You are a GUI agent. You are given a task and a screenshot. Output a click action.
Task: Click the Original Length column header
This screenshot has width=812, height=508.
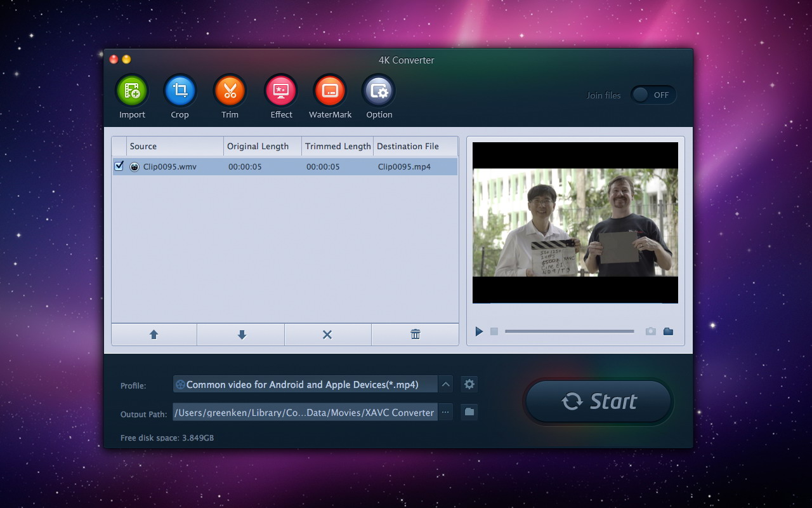(x=263, y=146)
